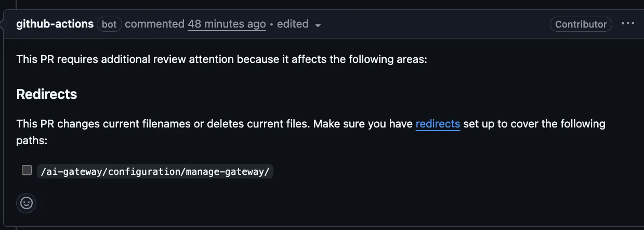
Task: Click the "bot" badge label
Action: click(109, 24)
